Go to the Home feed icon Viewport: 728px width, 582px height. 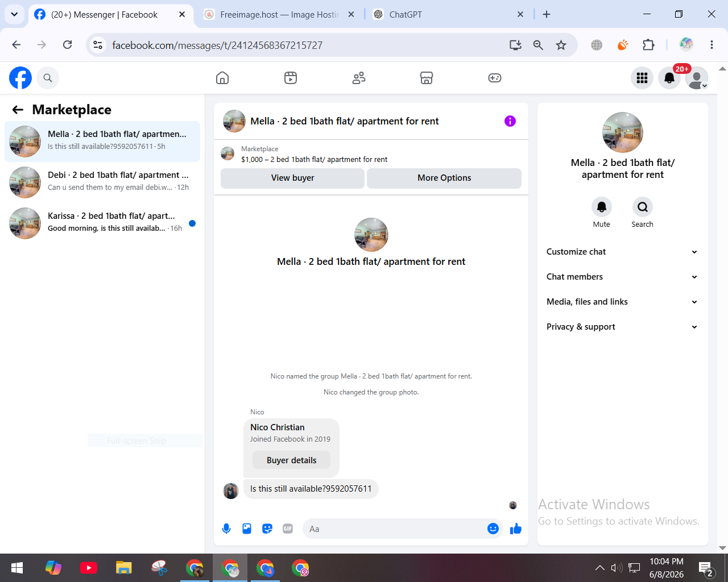pos(222,78)
